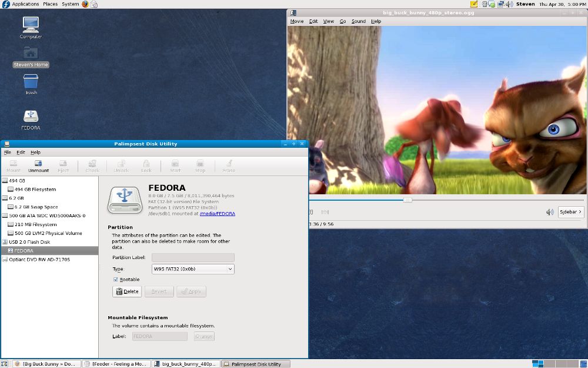This screenshot has height=368, width=588.
Task: Open the network connection tray icon
Action: point(500,4)
